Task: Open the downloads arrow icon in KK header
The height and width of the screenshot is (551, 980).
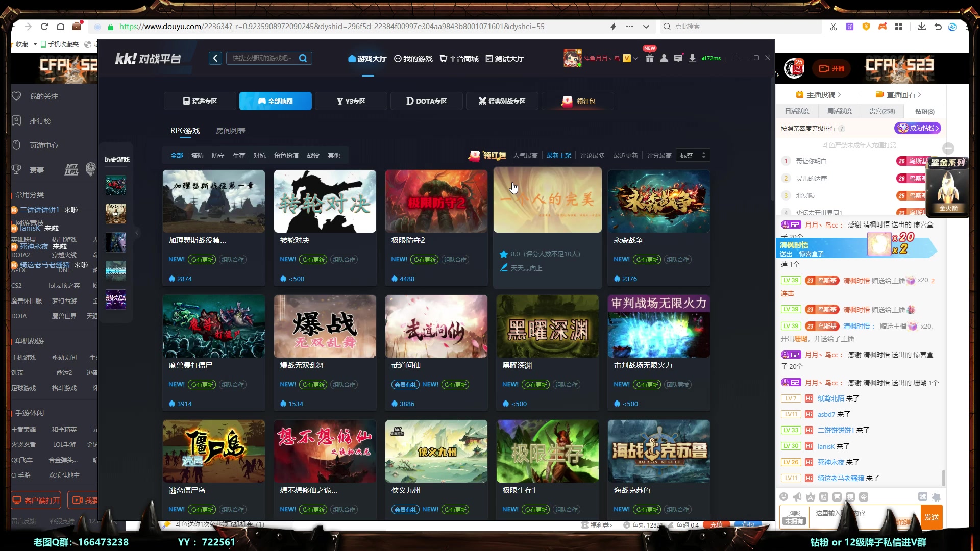Action: point(692,58)
